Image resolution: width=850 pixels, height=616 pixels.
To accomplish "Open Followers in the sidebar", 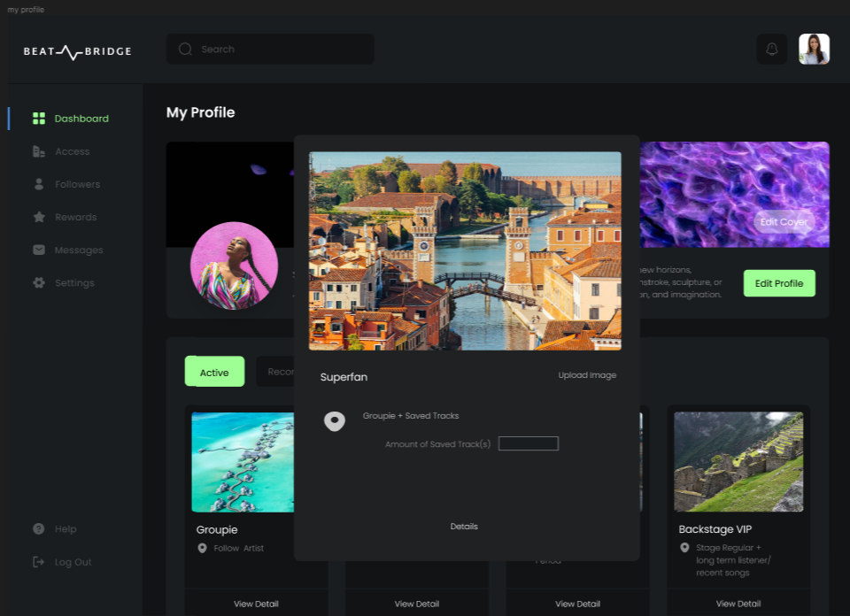I will coord(78,184).
